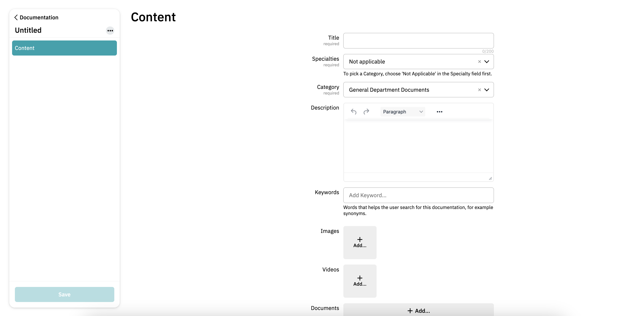Screen dimensions: 644x316
Task: Focus the Title input field
Action: click(418, 41)
